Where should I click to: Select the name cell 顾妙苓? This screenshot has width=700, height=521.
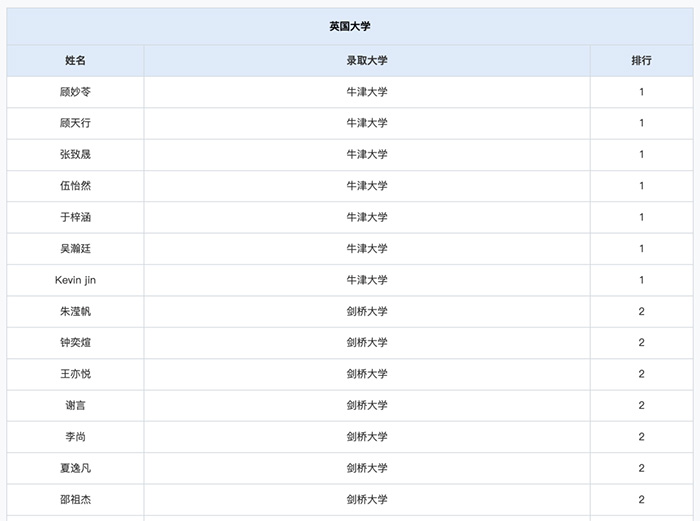point(76,92)
